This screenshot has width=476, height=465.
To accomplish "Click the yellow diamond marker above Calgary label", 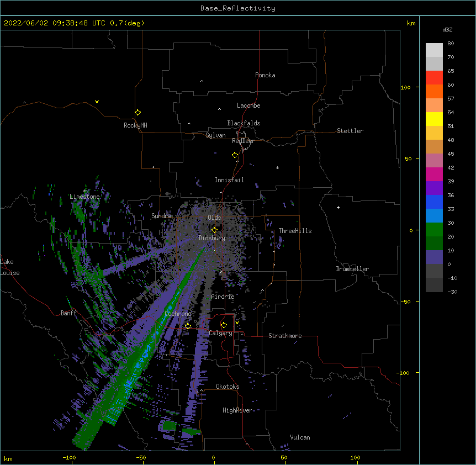I will pos(224,325).
